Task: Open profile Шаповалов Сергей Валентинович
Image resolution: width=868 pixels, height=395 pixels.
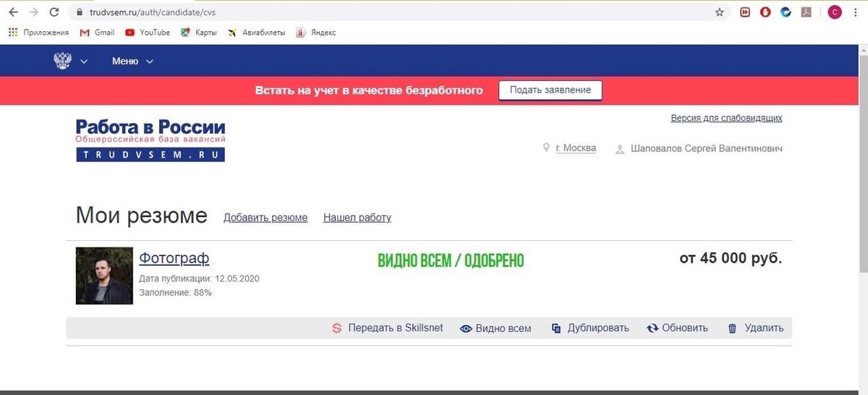Action: (x=707, y=148)
